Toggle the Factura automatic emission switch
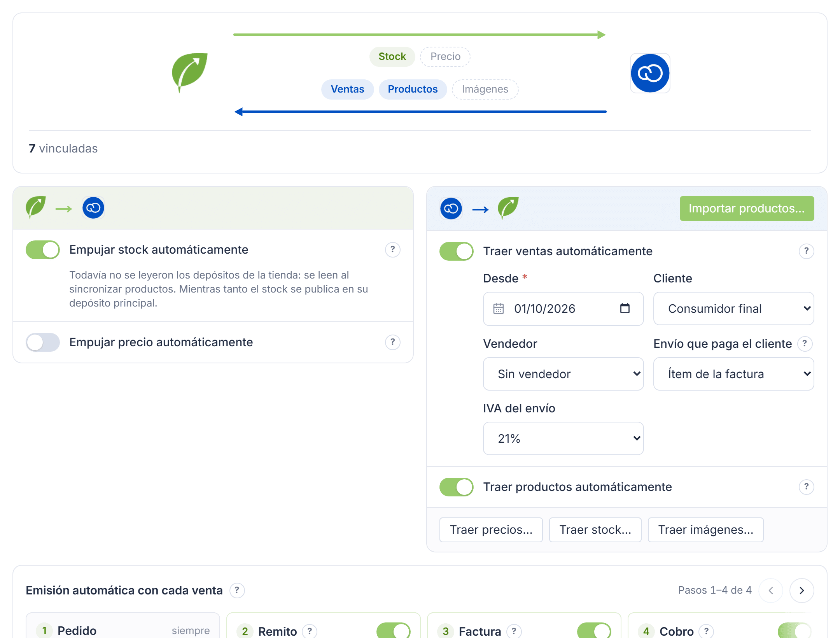Viewport: 840px width, 638px height. coord(594,631)
